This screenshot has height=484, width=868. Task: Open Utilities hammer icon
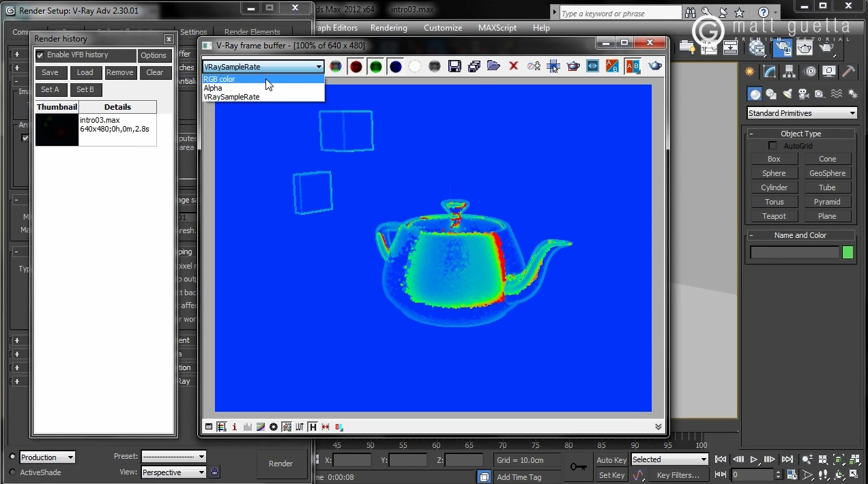pyautogui.click(x=849, y=72)
